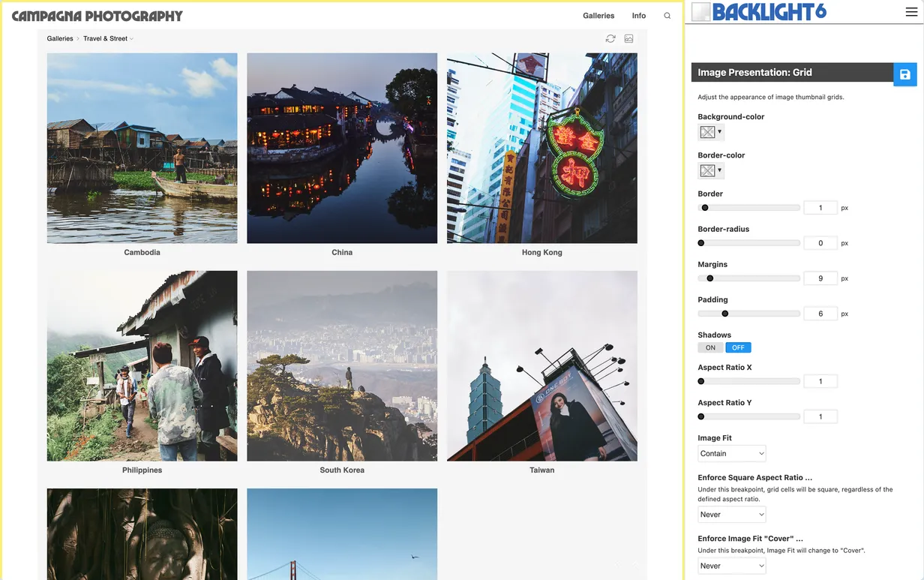Click the search magnifier icon

667,16
